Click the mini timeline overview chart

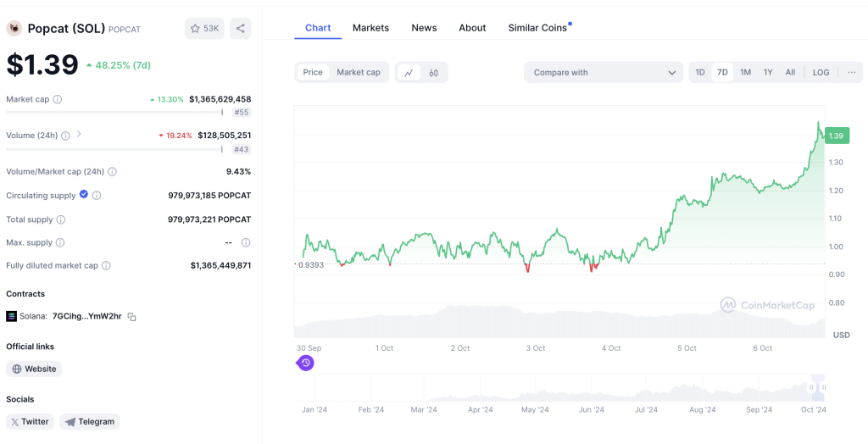tap(559, 387)
